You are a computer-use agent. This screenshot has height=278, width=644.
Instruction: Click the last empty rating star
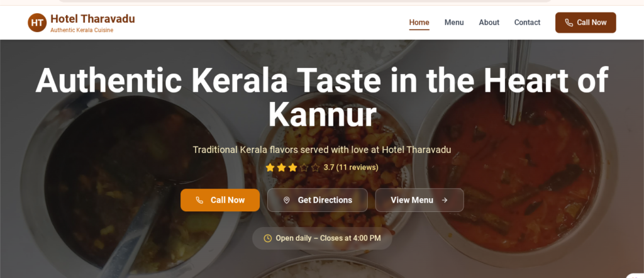(x=315, y=167)
